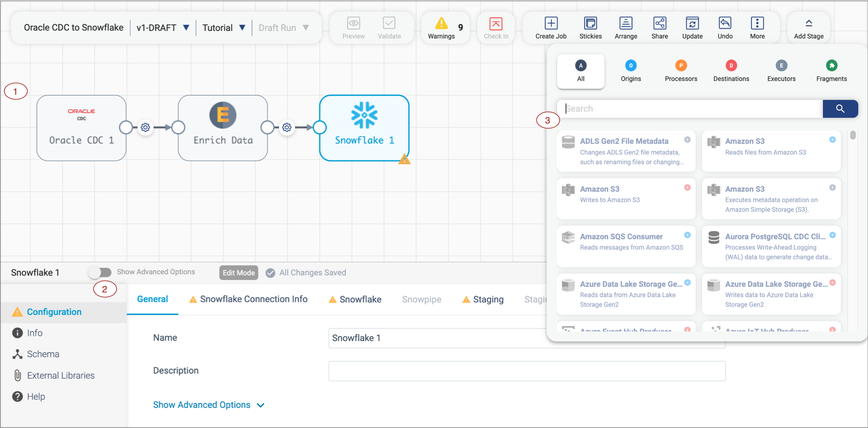Filter stages by Origins
The height and width of the screenshot is (428, 868).
point(631,71)
